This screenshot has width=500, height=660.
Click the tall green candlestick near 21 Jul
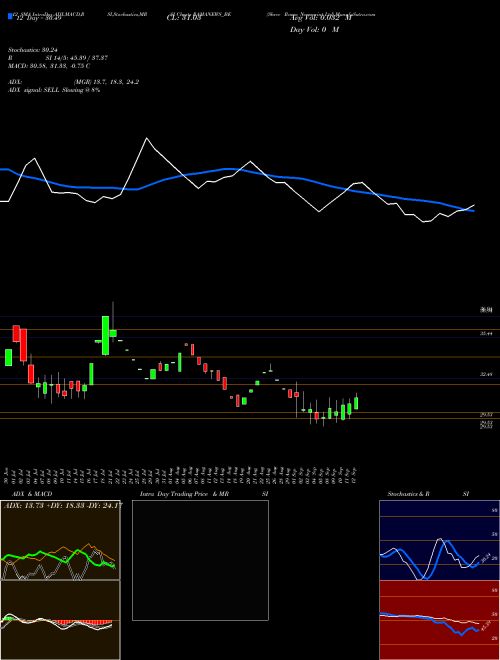106,335
